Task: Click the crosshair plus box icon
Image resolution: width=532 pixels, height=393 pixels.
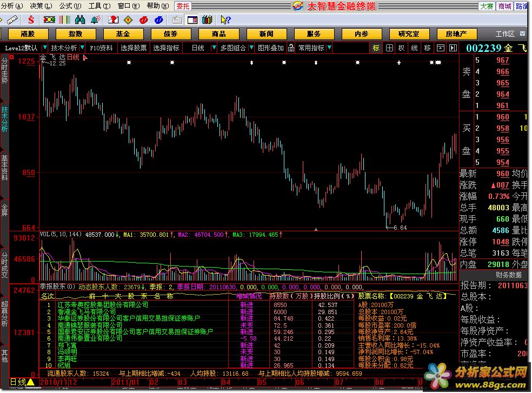Action: point(389,48)
